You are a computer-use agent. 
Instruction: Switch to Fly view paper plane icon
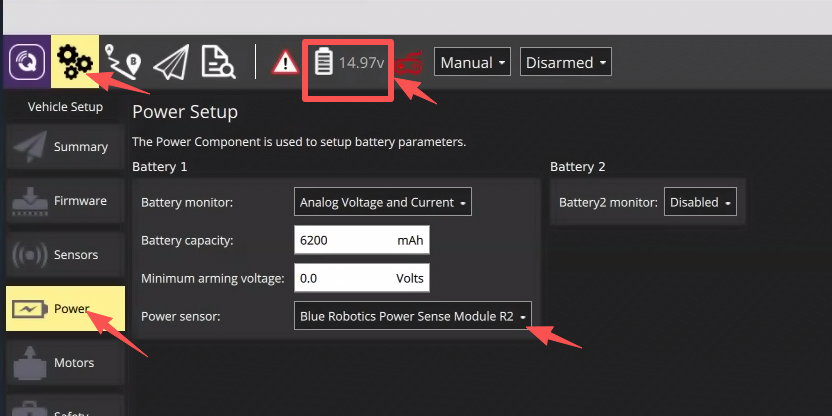coord(171,62)
